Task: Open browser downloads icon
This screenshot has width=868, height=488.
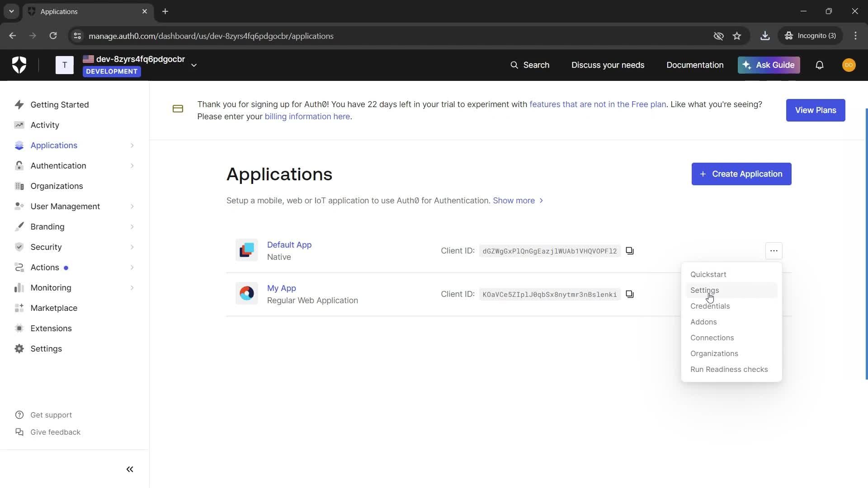Action: [x=765, y=36]
